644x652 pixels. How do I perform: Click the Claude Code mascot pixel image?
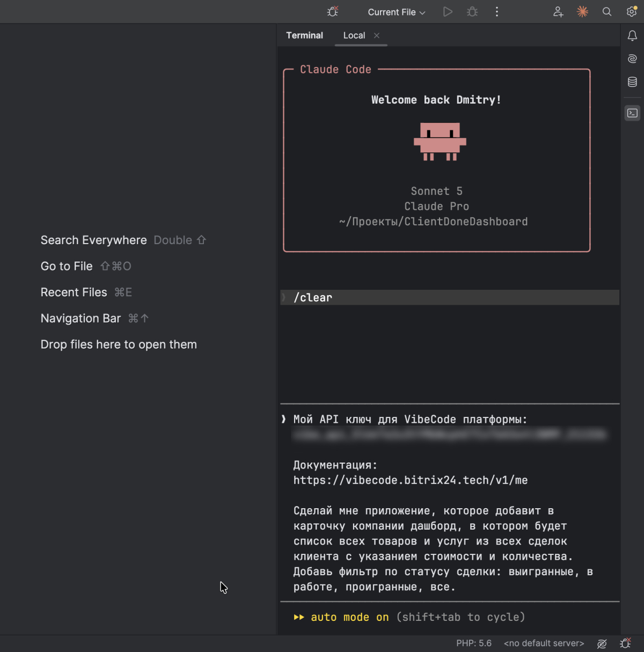(440, 142)
